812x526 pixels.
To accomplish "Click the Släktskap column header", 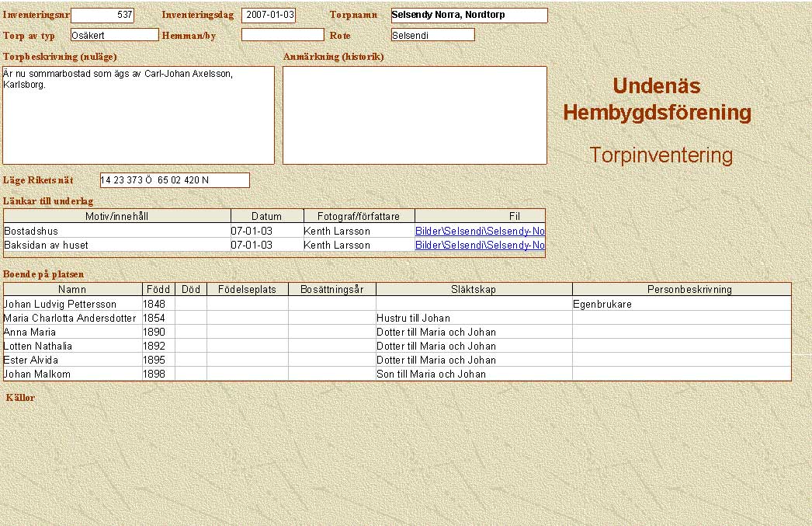I will [474, 289].
